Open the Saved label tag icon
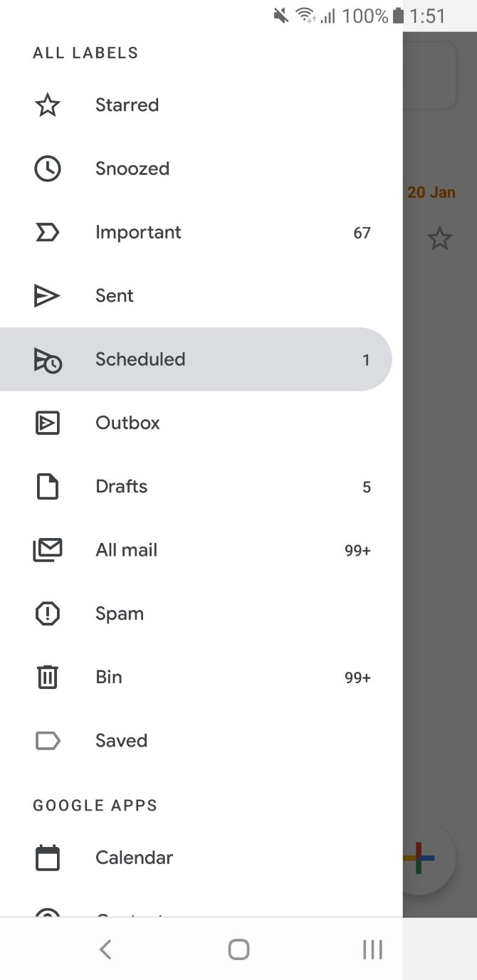This screenshot has width=477, height=980. coord(47,740)
